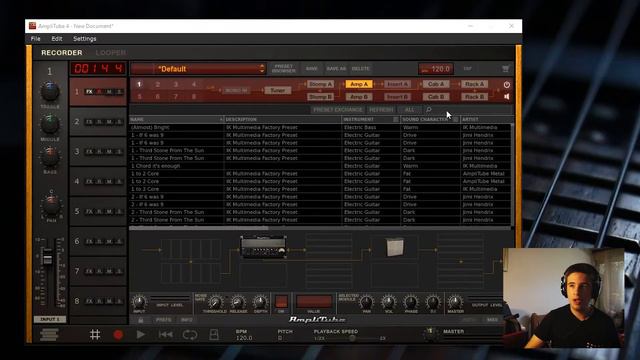Switch to the RECORDER tab
This screenshot has height=360, width=640.
point(62,53)
